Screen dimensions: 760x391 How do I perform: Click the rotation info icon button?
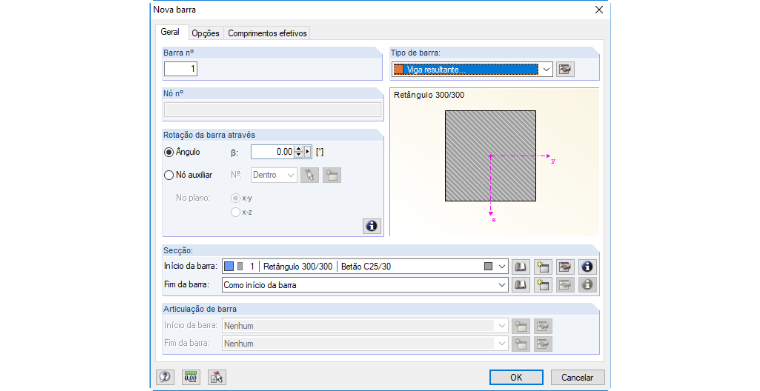coord(372,226)
